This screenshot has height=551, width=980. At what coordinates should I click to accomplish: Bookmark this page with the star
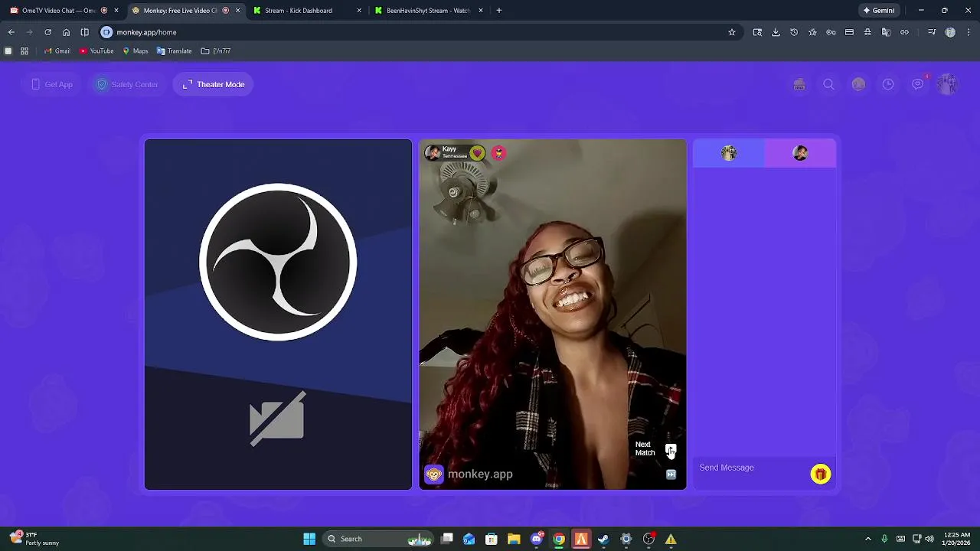pos(732,32)
